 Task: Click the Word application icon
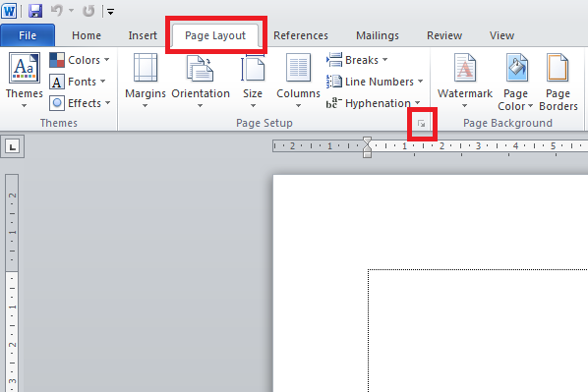click(9, 11)
